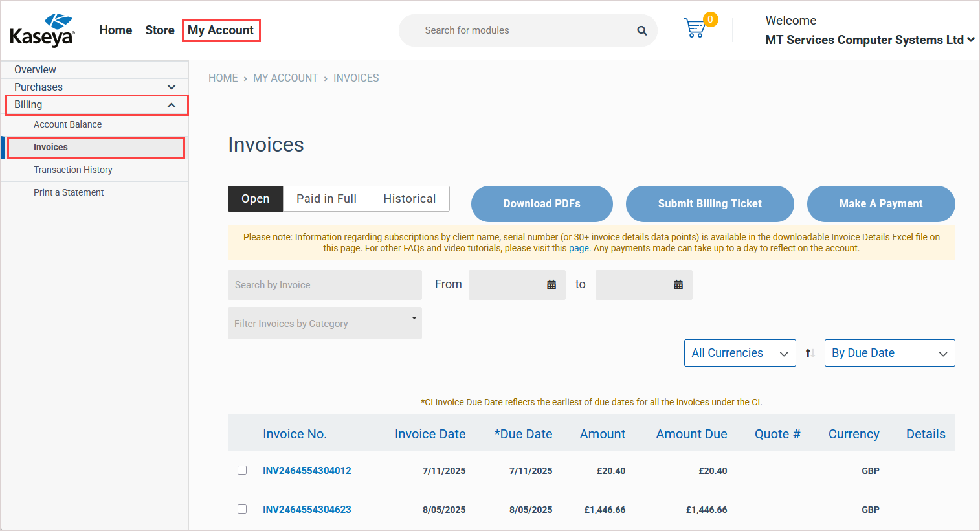Click the Kaseya logo

pos(42,30)
